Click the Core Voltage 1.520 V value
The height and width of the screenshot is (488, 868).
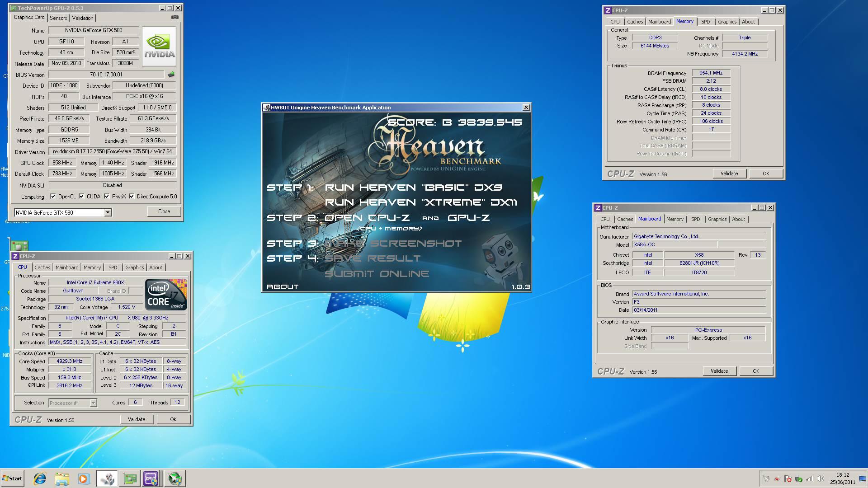point(127,307)
